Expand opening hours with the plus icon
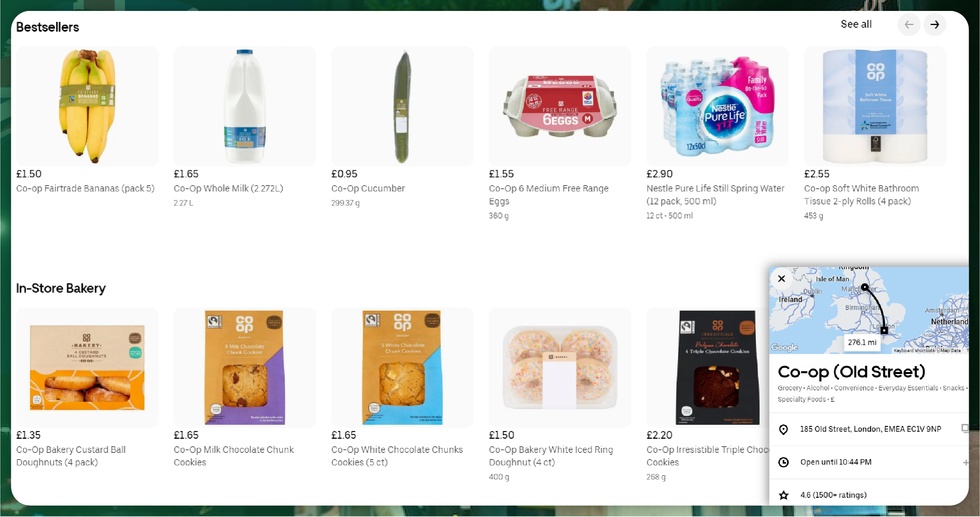The width and height of the screenshot is (980, 517). point(966,462)
